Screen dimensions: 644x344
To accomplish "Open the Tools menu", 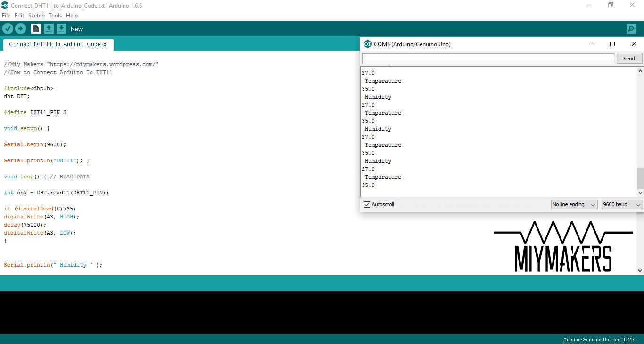I will [x=55, y=16].
